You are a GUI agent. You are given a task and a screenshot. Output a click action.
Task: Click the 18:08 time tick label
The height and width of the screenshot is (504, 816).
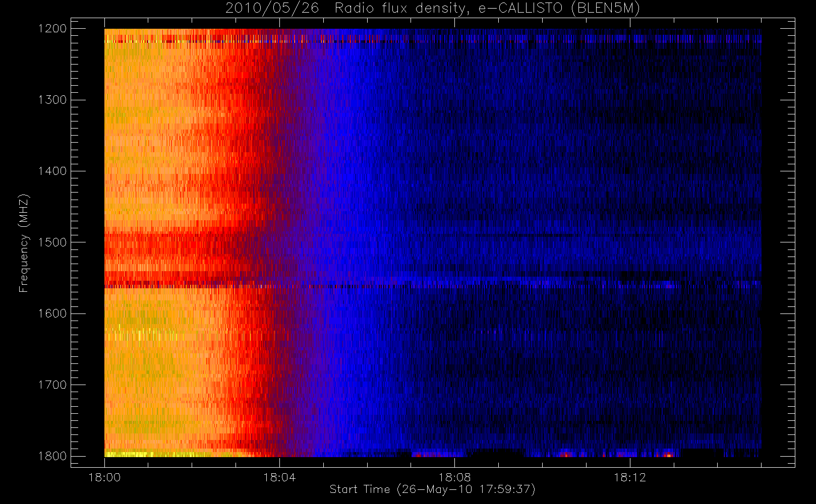(454, 477)
